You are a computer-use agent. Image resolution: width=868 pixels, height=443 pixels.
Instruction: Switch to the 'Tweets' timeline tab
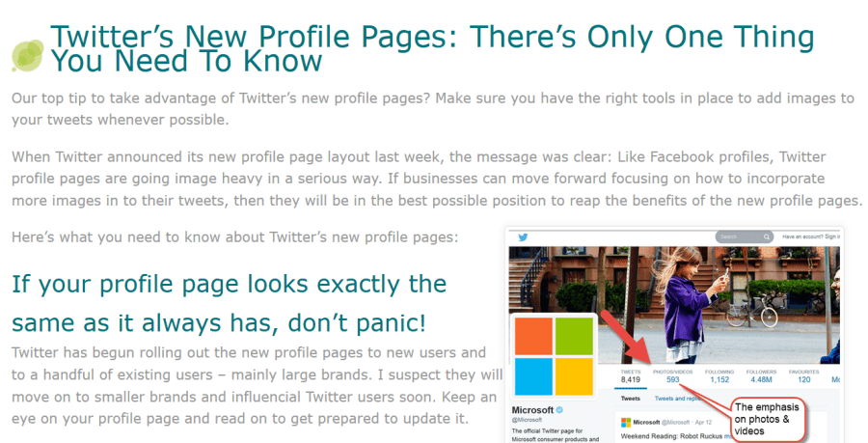click(630, 398)
